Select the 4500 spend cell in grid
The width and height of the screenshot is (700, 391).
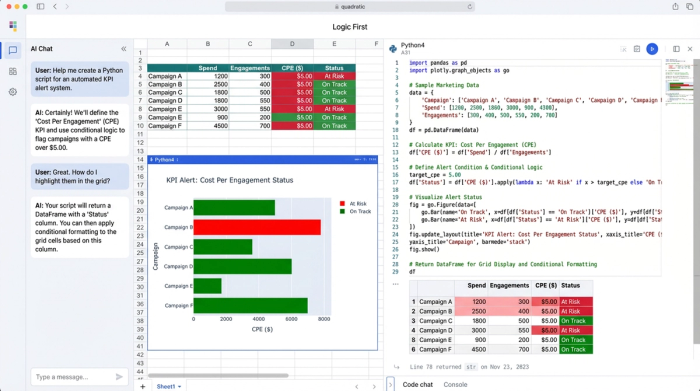coord(208,126)
